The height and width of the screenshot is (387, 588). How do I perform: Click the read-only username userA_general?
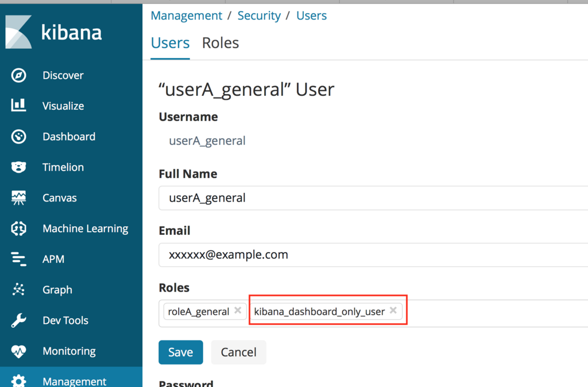pyautogui.click(x=207, y=141)
